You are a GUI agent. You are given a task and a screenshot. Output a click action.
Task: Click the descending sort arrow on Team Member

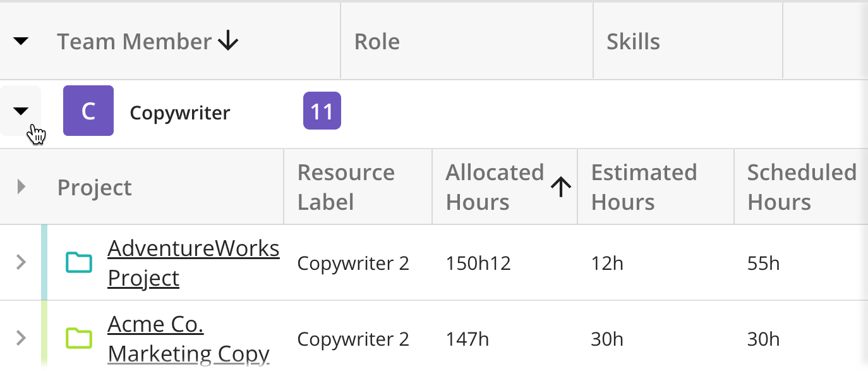click(228, 40)
